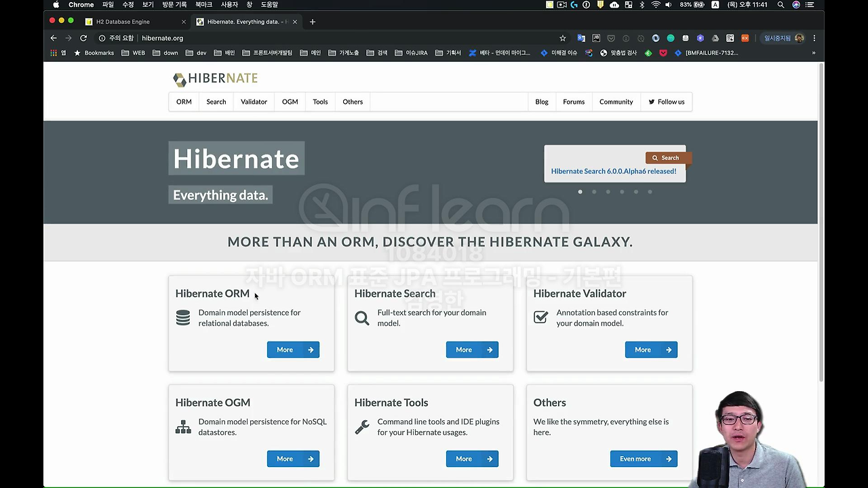868x488 pixels.
Task: Open the OGM navigation menu item
Action: pyautogui.click(x=290, y=102)
